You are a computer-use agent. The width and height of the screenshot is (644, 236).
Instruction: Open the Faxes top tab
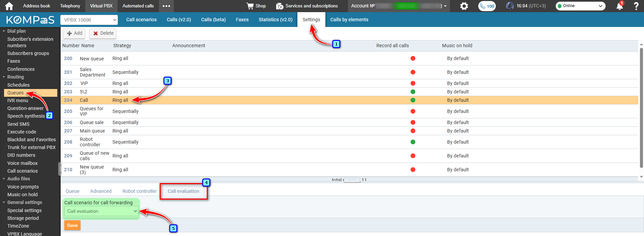(242, 20)
